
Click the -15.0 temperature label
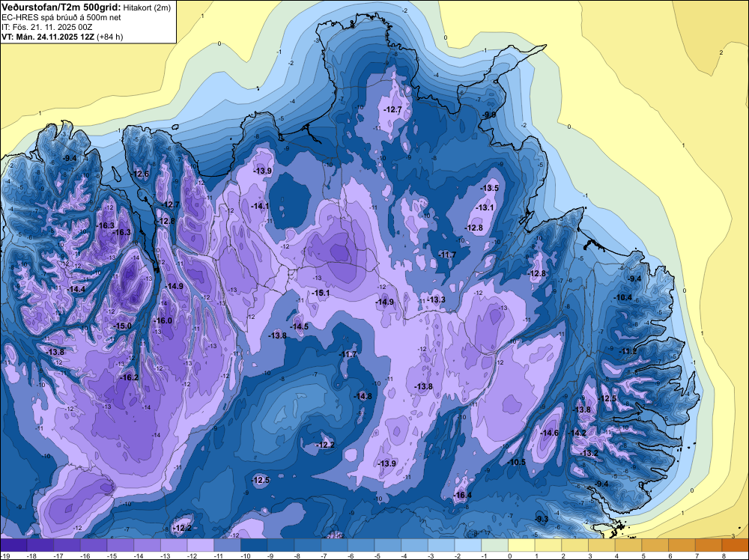pyautogui.click(x=122, y=326)
